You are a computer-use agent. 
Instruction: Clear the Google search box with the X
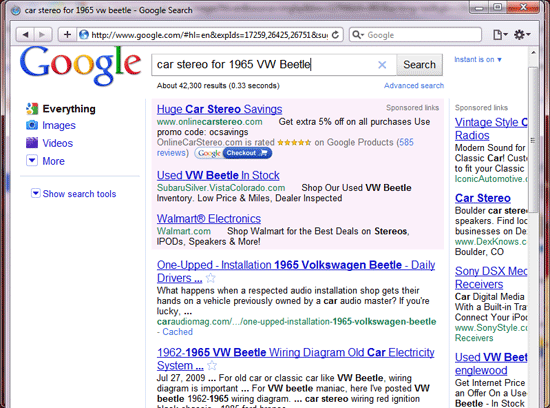pos(382,65)
